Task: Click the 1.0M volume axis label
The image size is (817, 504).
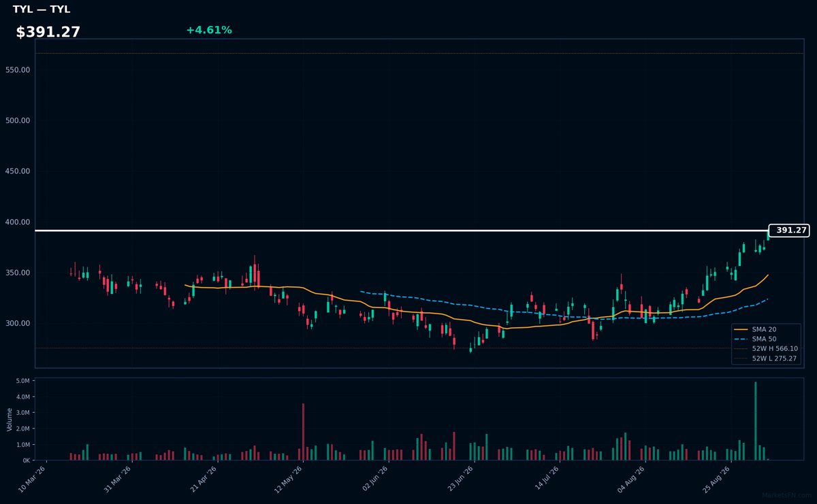Action: [x=23, y=445]
